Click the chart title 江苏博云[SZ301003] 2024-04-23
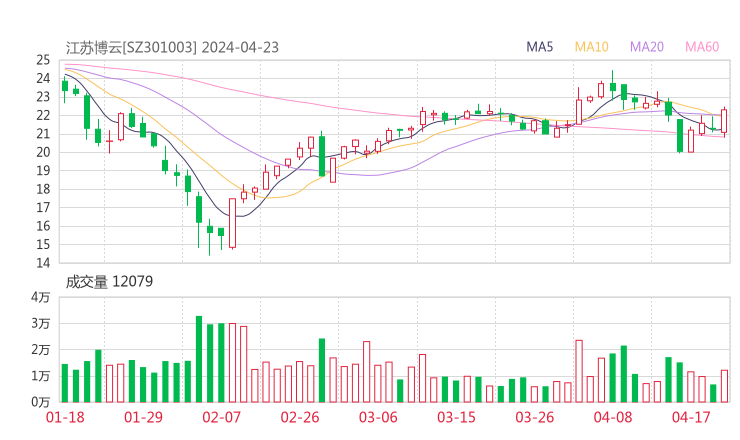The width and height of the screenshot is (740, 440). pyautogui.click(x=172, y=48)
